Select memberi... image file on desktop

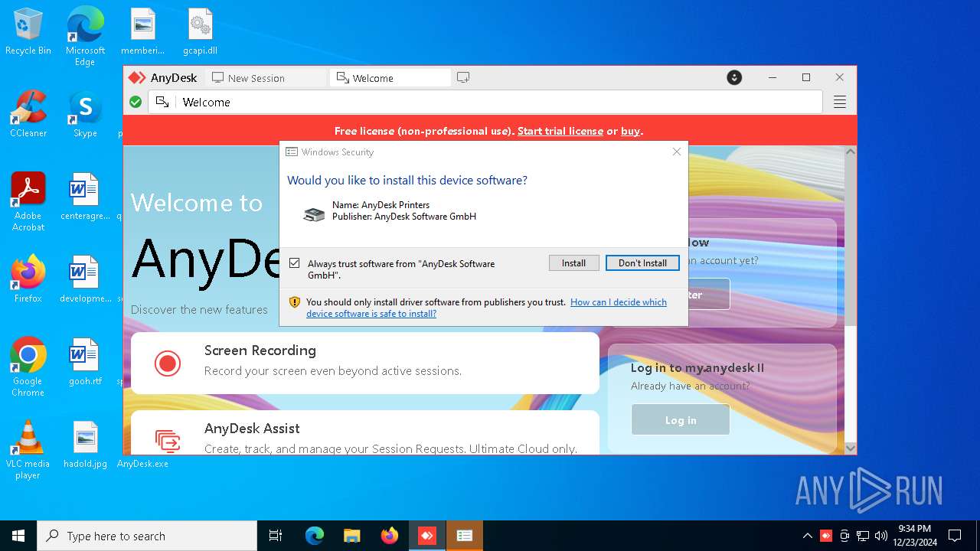[142, 32]
